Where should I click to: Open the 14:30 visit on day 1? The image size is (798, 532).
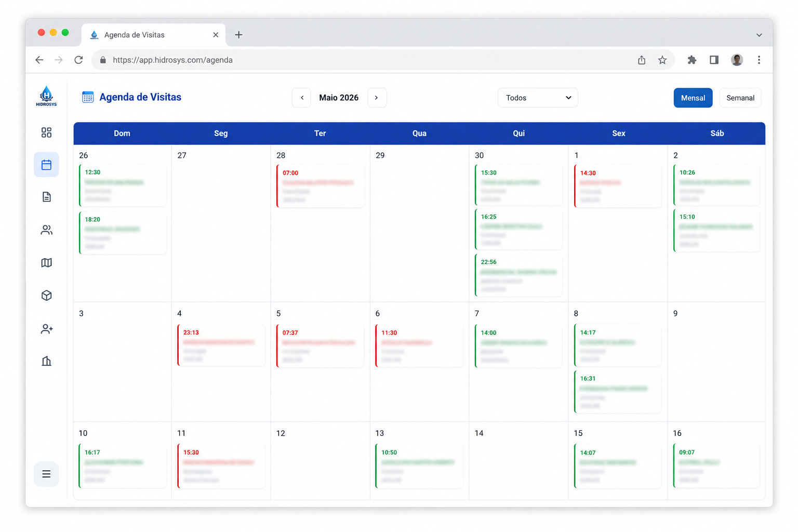point(618,186)
